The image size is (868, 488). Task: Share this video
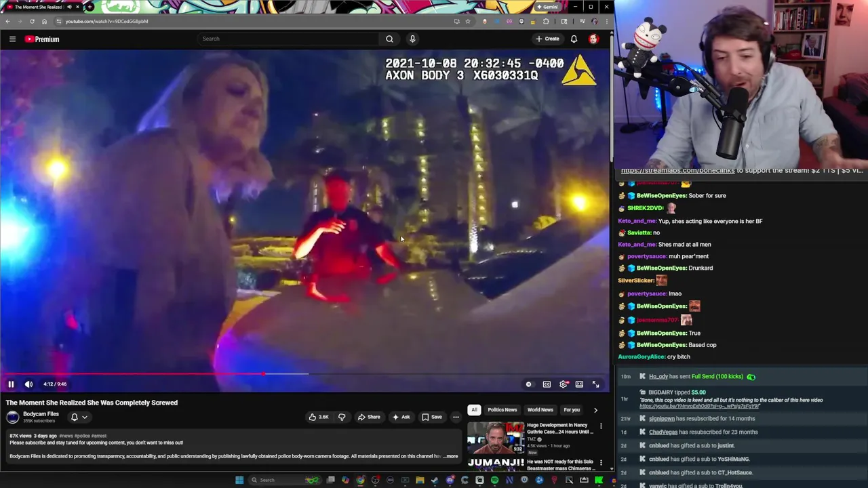coord(369,417)
